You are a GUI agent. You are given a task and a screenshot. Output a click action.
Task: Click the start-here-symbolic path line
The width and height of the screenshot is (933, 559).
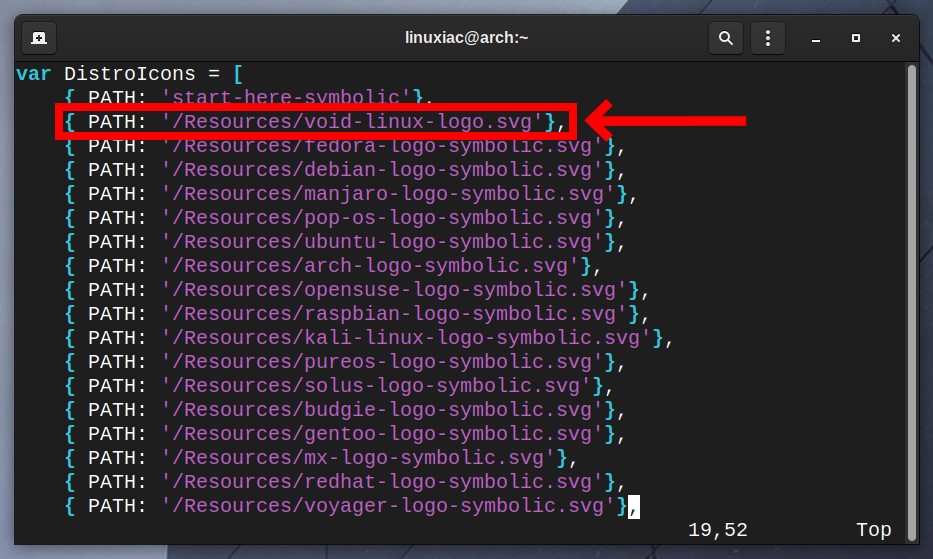249,97
